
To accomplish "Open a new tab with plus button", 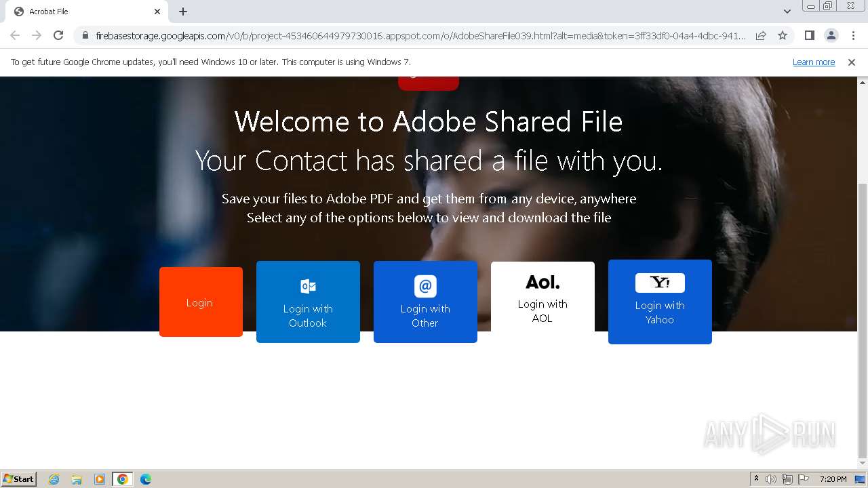I will tap(183, 12).
